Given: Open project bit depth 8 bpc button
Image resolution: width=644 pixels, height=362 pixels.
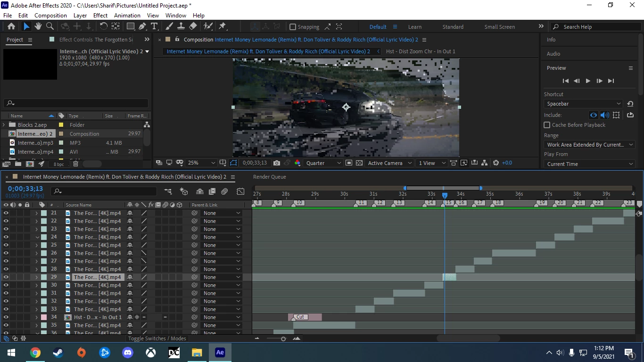Looking at the screenshot, I should [x=58, y=165].
